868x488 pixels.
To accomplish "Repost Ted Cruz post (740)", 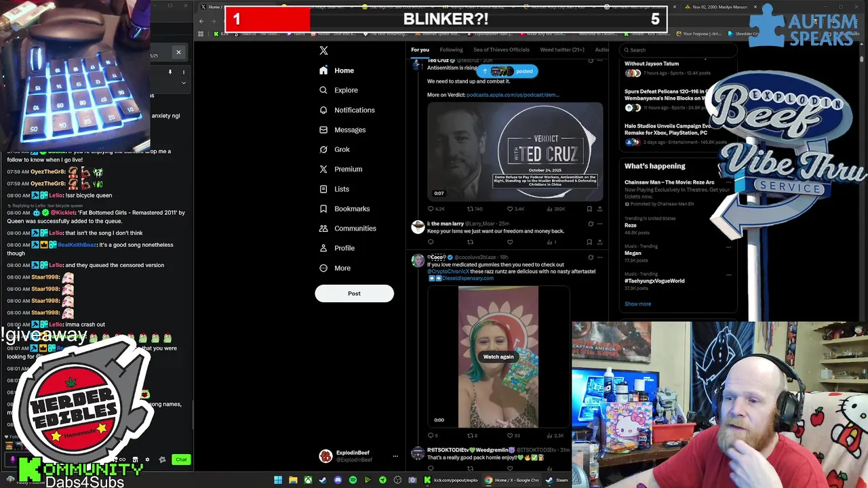I will (x=475, y=209).
